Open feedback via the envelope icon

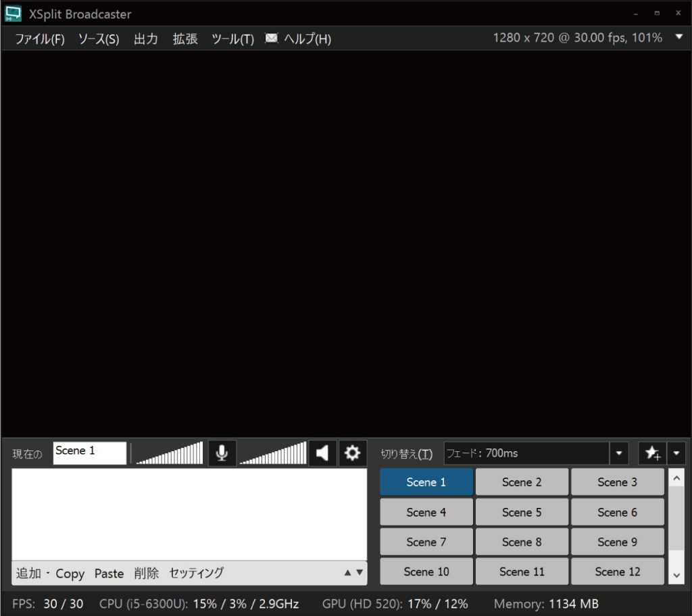point(272,38)
